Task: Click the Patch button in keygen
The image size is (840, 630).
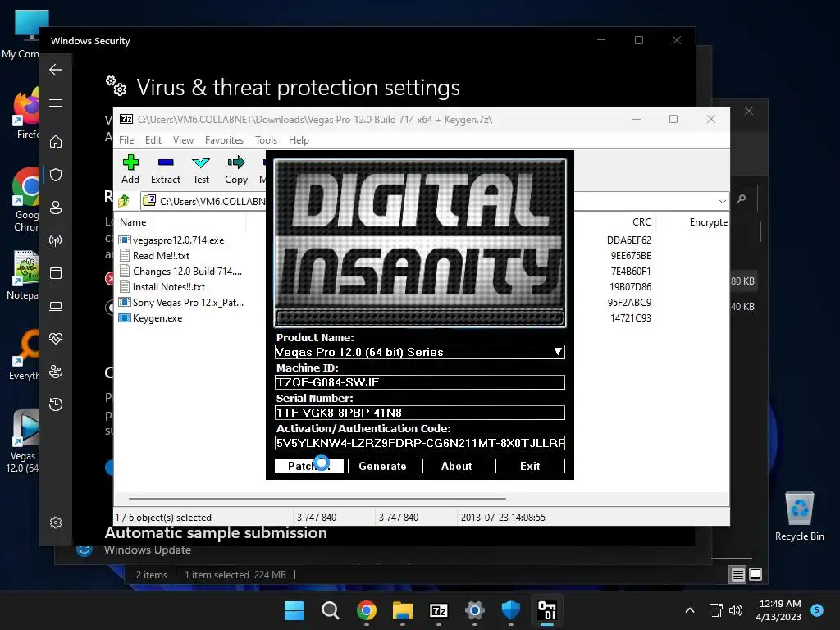Action: click(x=309, y=466)
